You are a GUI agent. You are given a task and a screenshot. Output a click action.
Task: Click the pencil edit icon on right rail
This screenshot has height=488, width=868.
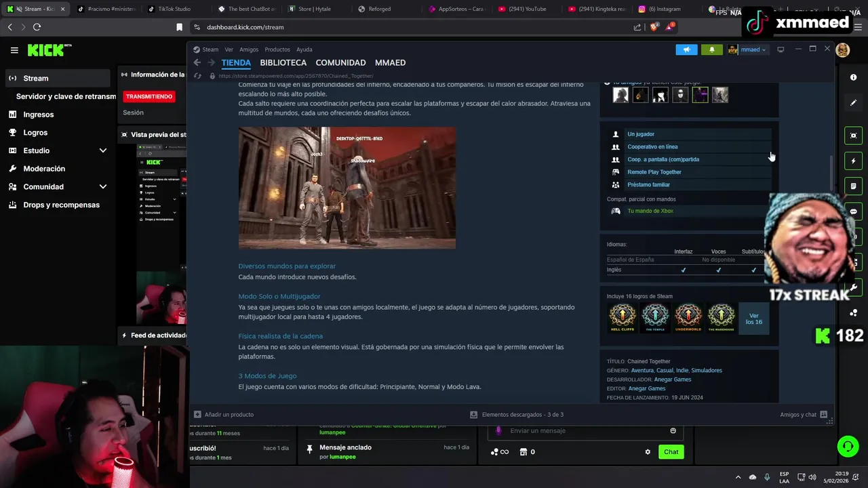pyautogui.click(x=853, y=102)
